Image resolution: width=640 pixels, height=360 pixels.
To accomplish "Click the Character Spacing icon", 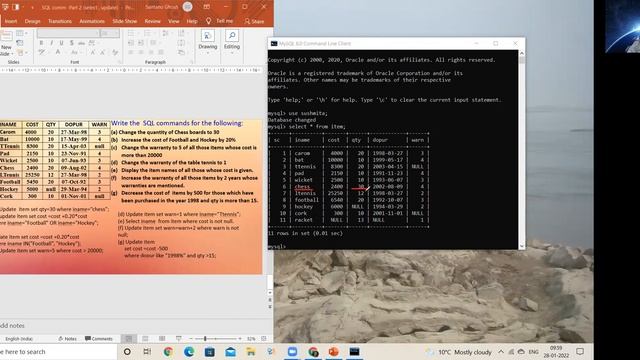I will 92,43.
